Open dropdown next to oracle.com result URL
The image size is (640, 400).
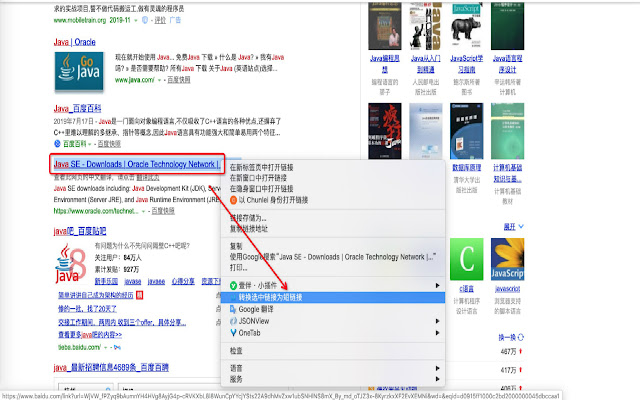click(143, 211)
